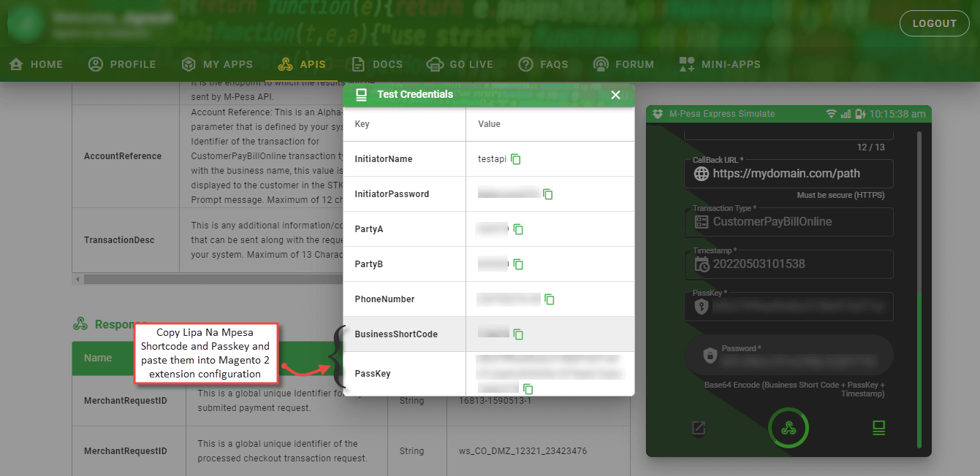Open the DOCS section

(x=377, y=64)
